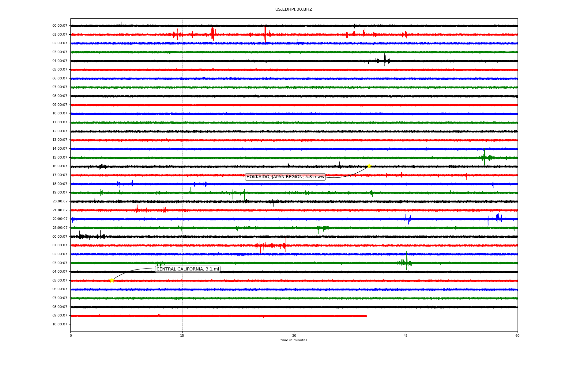588x368 pixels.
Task: Click the 15 minute x-axis tick label
Action: pyautogui.click(x=182, y=336)
